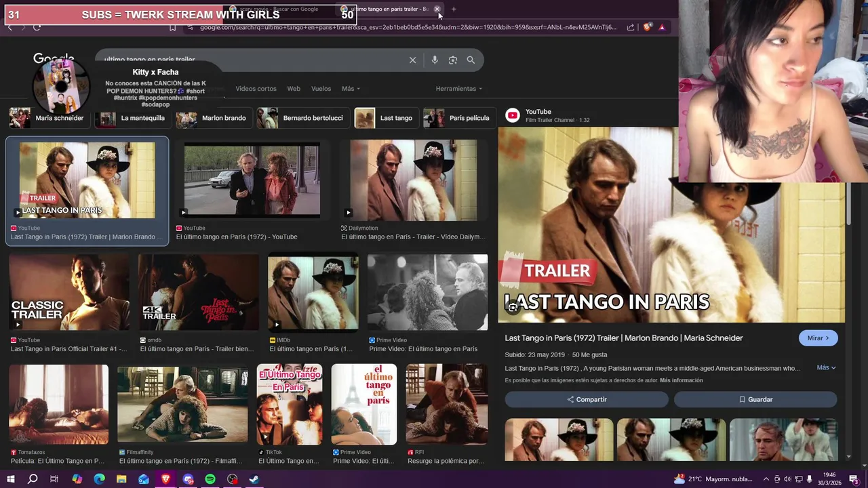Reload the current page
Viewport: 868px width, 488px height.
point(37,27)
